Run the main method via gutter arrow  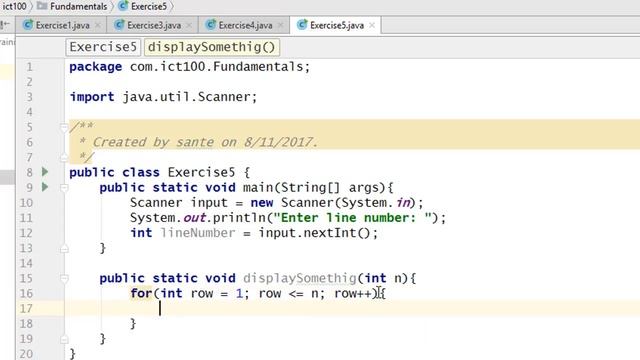[x=45, y=187]
